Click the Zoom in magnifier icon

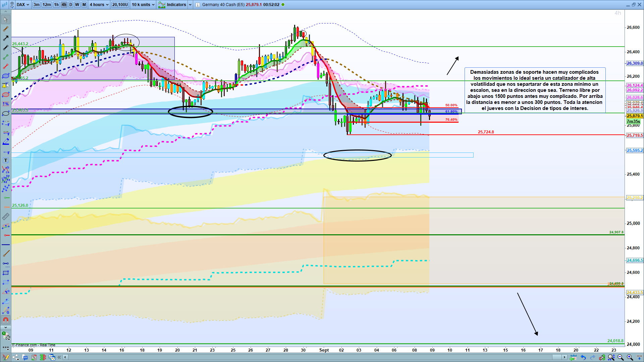[630, 357]
